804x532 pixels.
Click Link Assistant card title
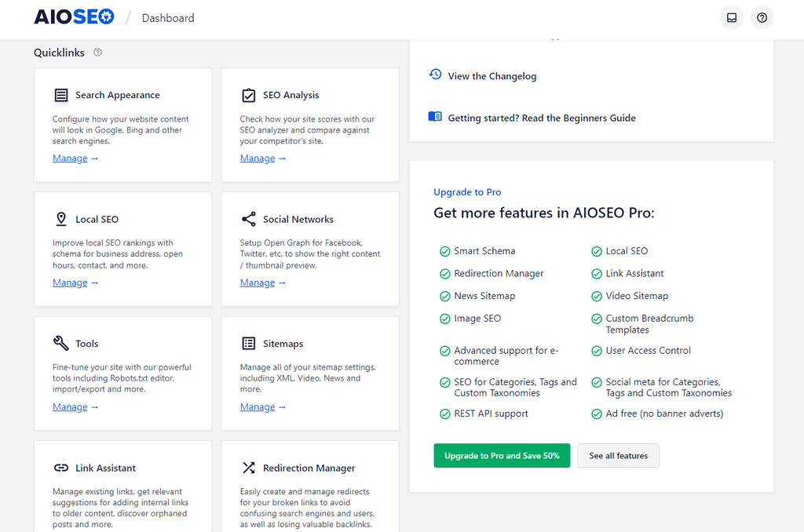[x=106, y=468]
